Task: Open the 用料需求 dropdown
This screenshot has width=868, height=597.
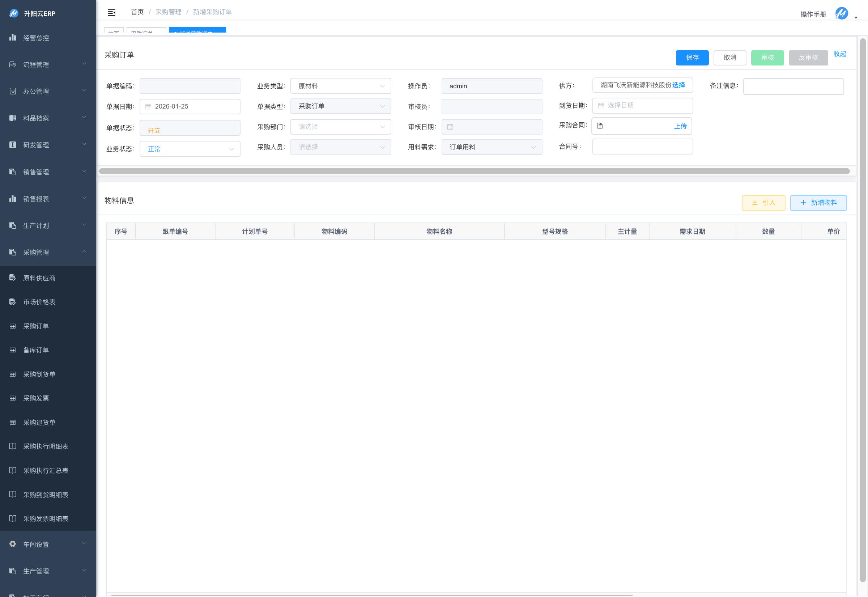Action: point(492,147)
